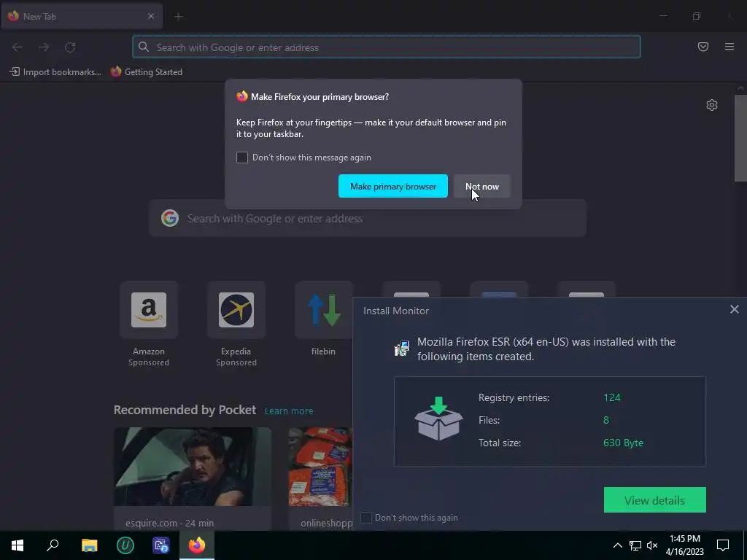Open Windows taskbar search

[53, 545]
